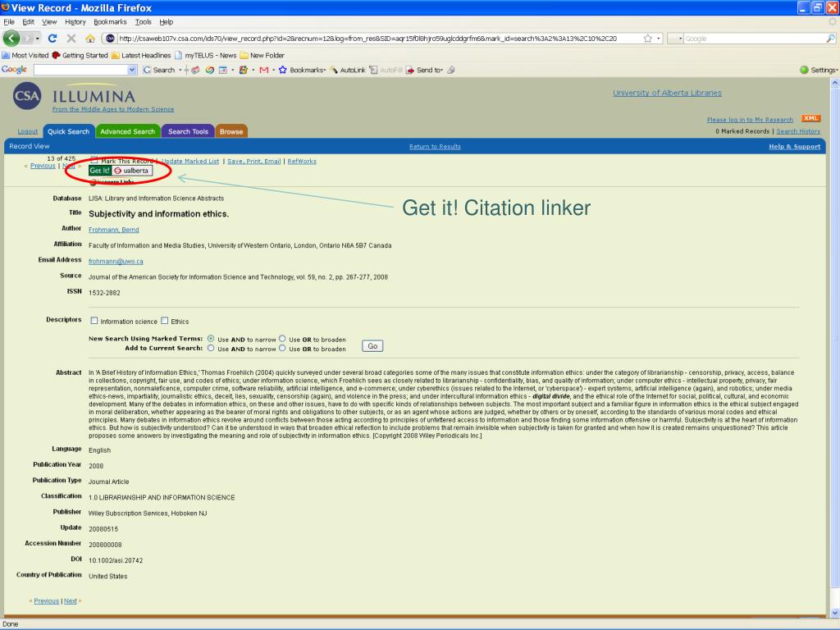Screen dimensions: 840x630
Task: Click the frohmann@uwo.ca email link
Action: [116, 262]
